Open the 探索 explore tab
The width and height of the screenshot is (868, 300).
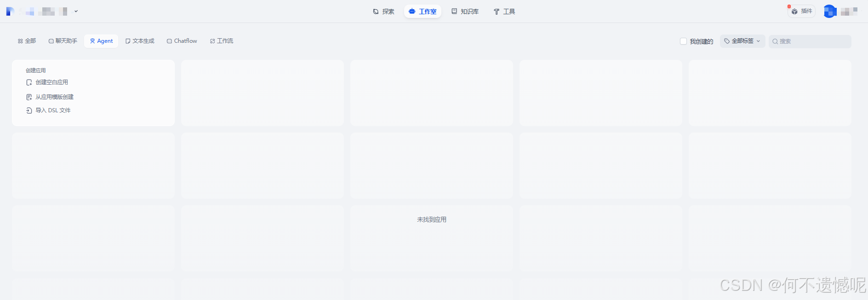click(383, 12)
